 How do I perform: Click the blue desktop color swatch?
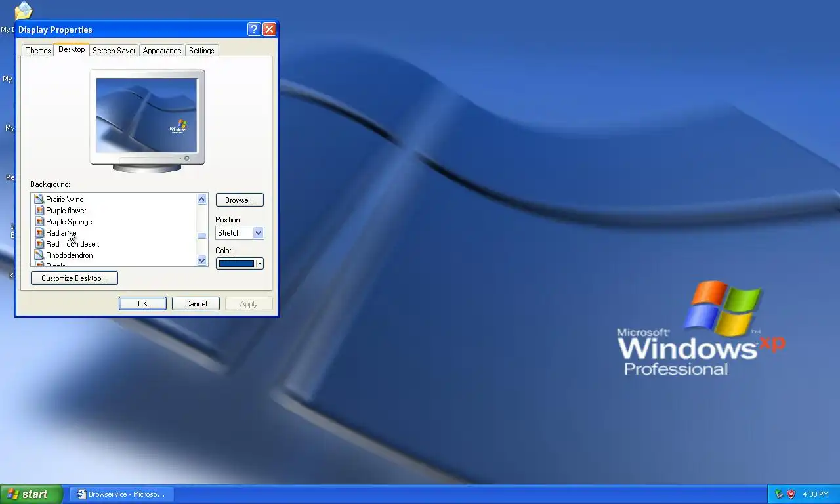click(x=236, y=264)
